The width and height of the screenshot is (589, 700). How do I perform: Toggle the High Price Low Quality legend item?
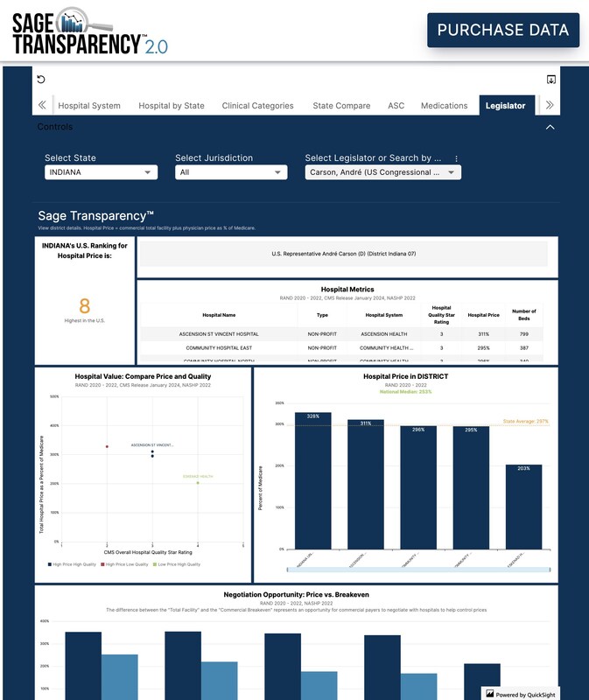tap(124, 564)
